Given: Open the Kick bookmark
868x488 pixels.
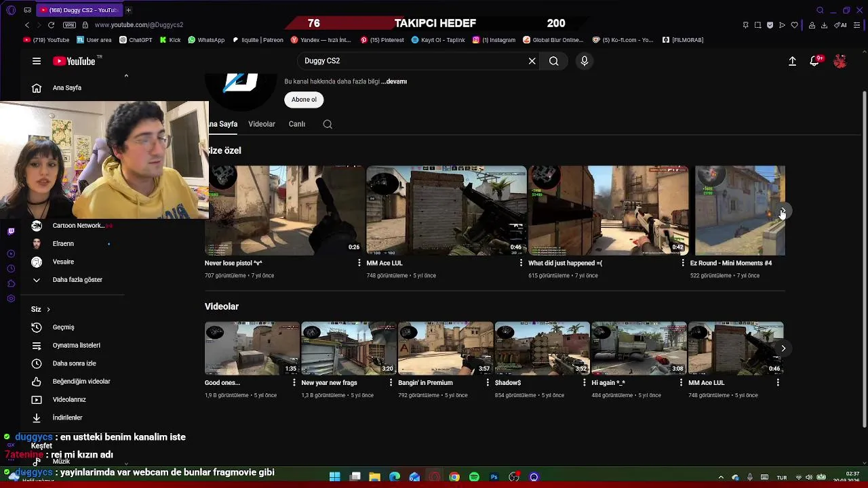Looking at the screenshot, I should 170,40.
